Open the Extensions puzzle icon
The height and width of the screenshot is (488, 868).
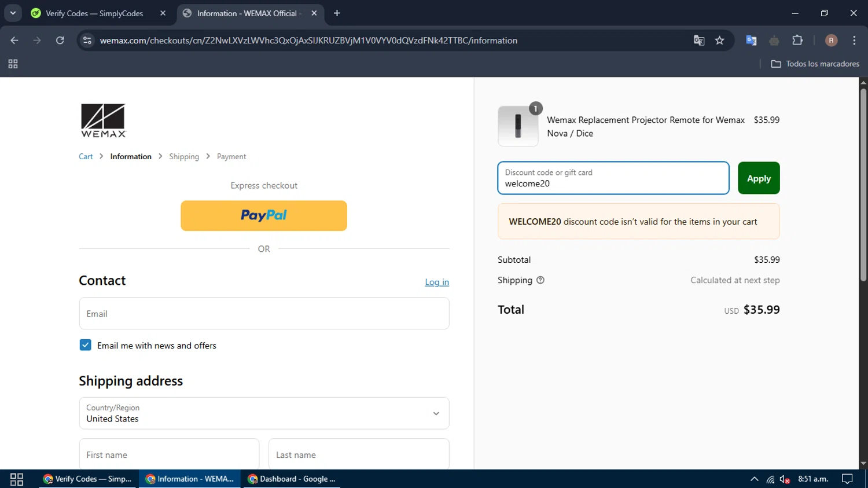(x=797, y=41)
